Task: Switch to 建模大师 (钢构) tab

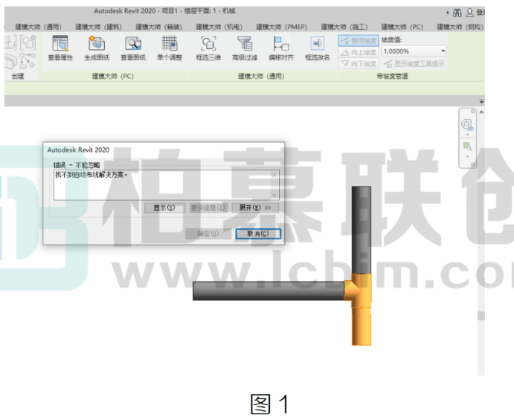Action: point(460,27)
